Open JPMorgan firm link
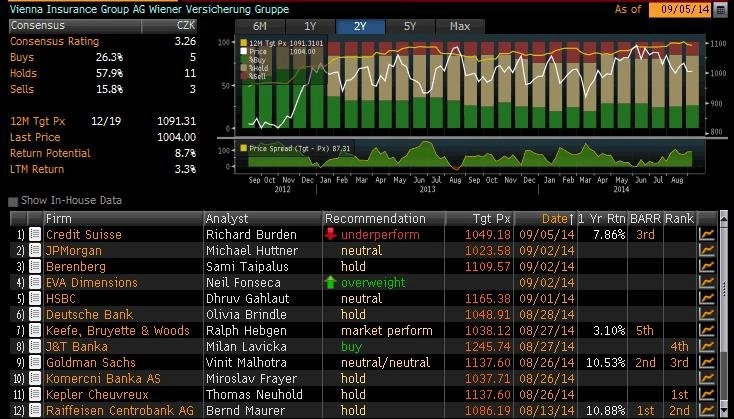Image resolution: width=734 pixels, height=419 pixels. (x=73, y=251)
